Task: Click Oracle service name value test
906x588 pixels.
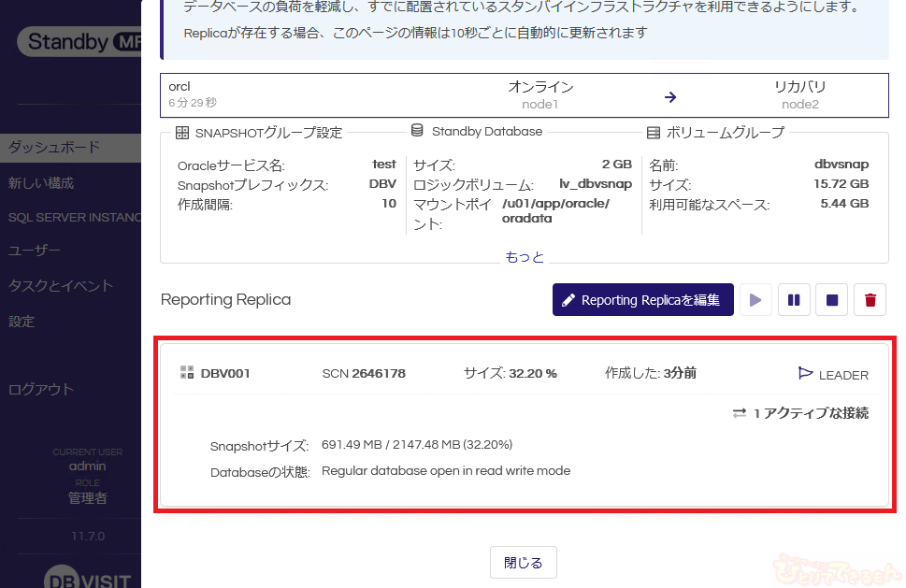Action: coord(384,164)
